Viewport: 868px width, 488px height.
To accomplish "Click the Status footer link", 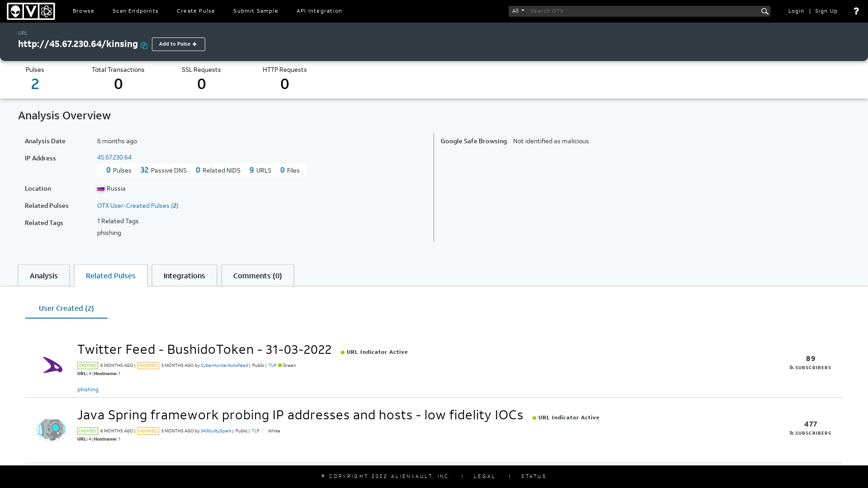I will pos(534,477).
